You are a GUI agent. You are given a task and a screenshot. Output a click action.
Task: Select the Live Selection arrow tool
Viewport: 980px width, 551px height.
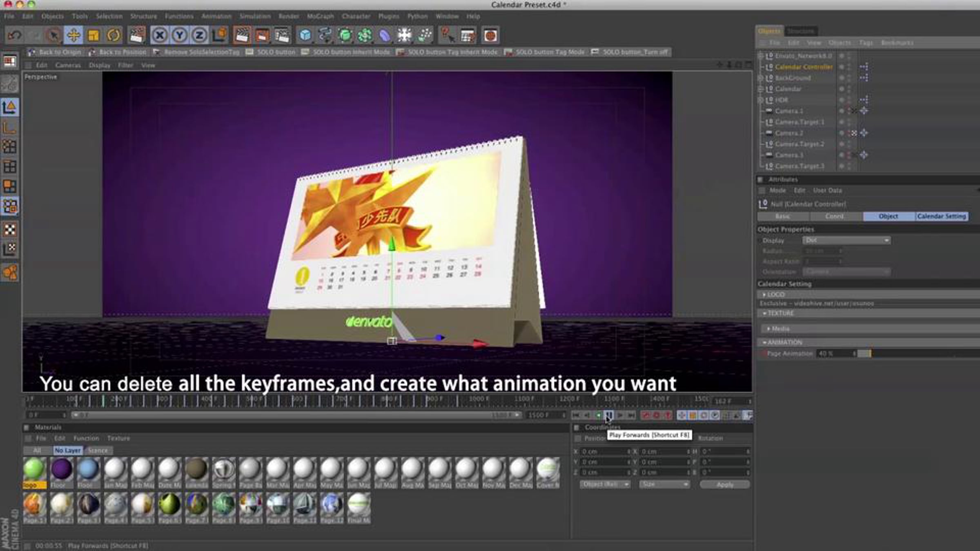53,36
